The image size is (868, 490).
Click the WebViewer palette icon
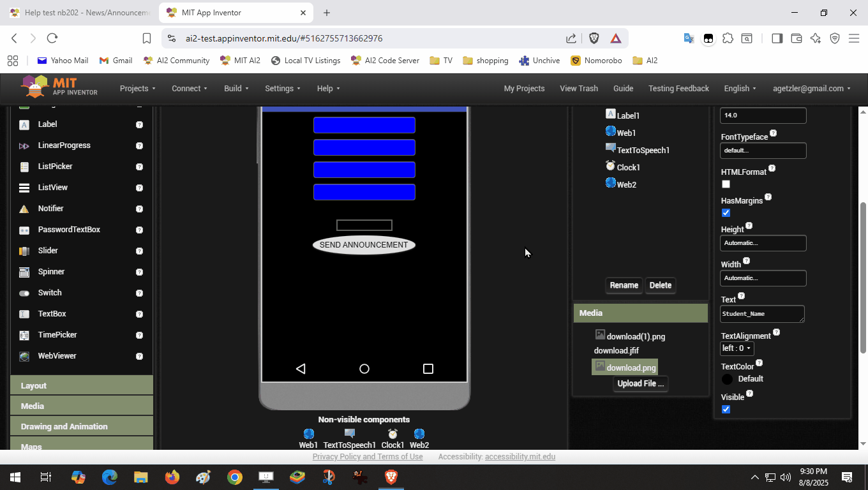(x=24, y=356)
